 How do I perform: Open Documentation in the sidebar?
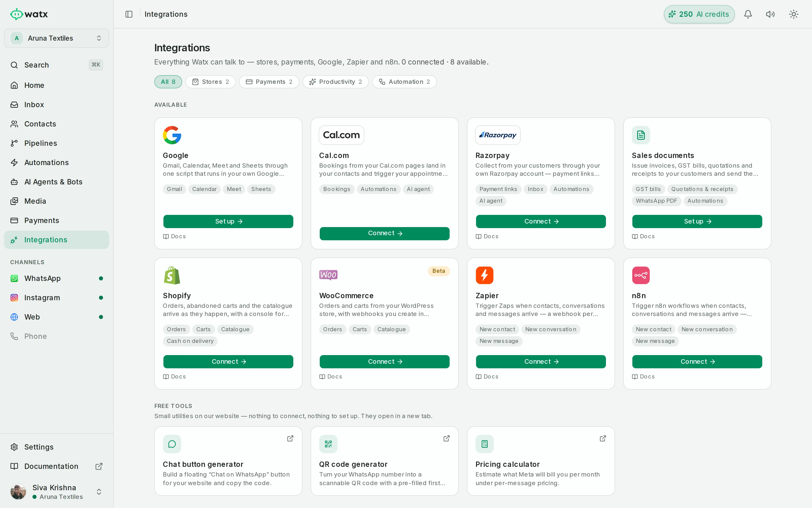click(56, 466)
